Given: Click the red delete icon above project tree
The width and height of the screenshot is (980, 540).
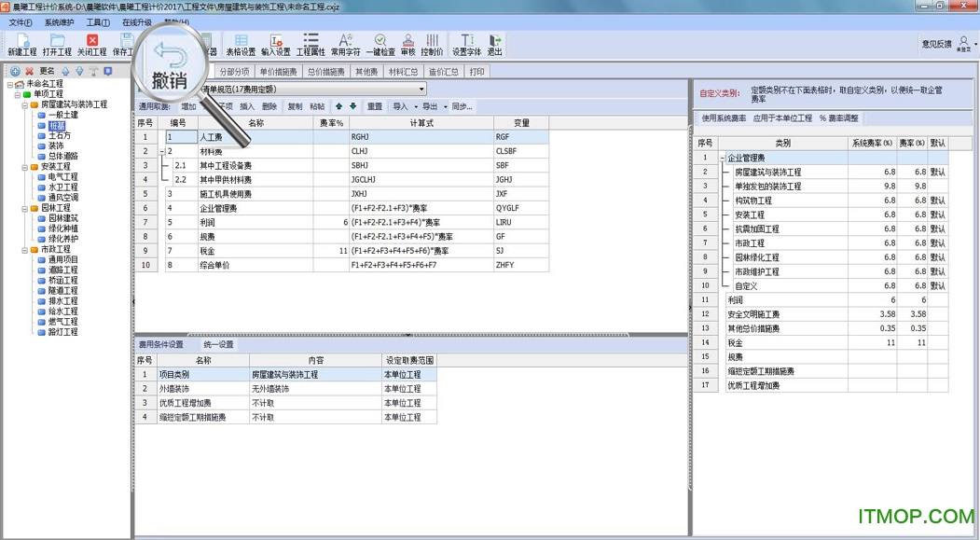Looking at the screenshot, I should coord(30,71).
